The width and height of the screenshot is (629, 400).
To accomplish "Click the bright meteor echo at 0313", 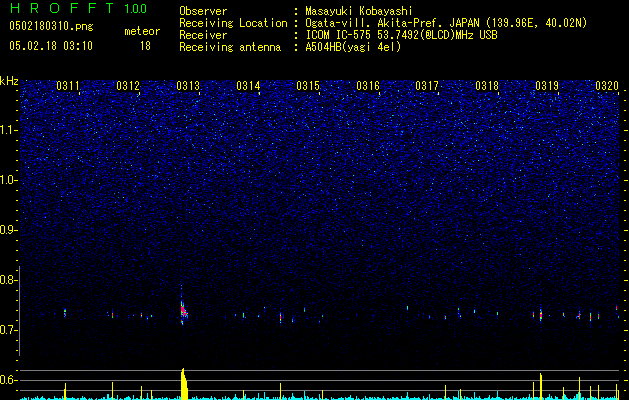I will coord(183,310).
